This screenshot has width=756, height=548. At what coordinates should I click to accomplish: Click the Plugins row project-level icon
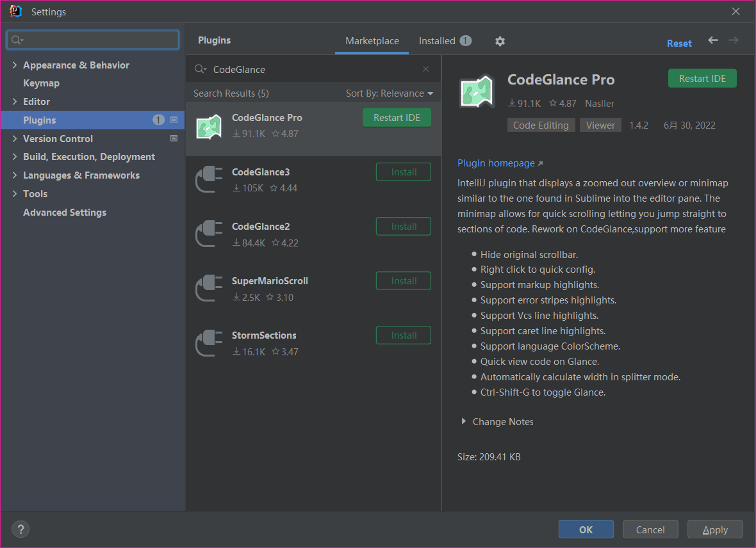click(x=174, y=120)
